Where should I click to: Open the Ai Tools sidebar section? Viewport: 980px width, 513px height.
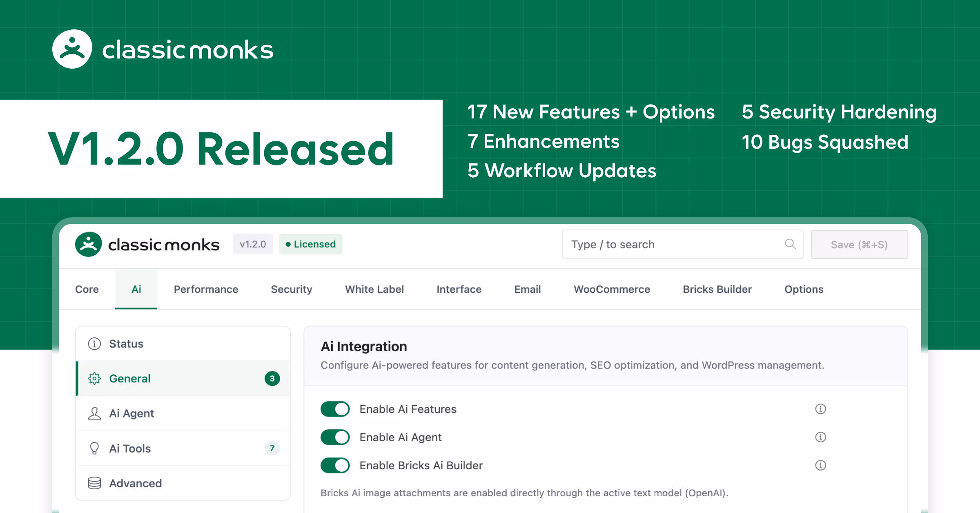click(x=183, y=448)
